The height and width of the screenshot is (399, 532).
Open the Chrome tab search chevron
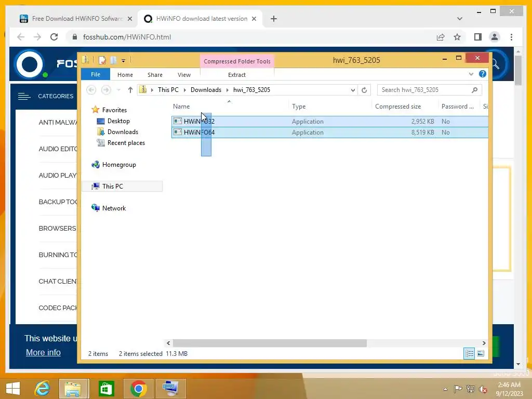(x=460, y=19)
